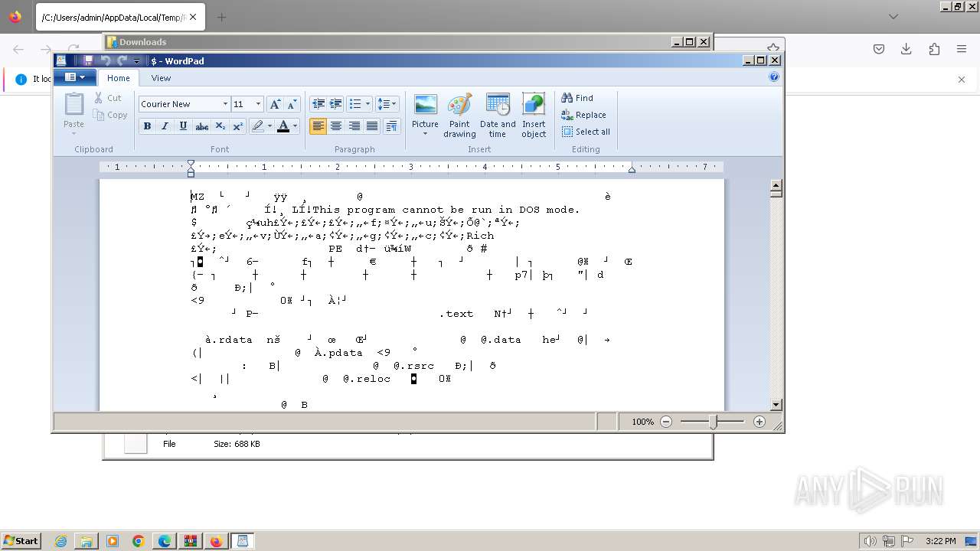Image resolution: width=980 pixels, height=551 pixels.
Task: Start a bulleted list
Action: click(354, 104)
